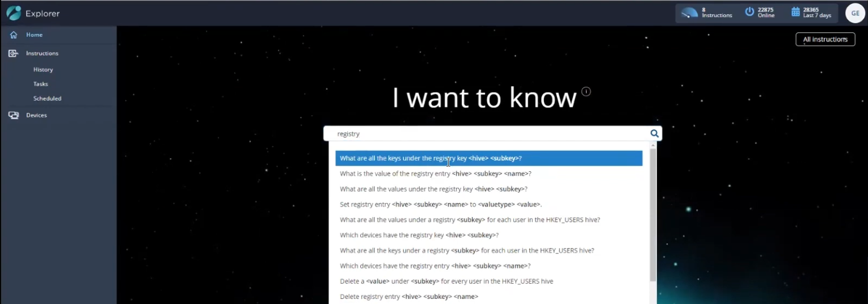Screen dimensions: 868x304
Task: Select 'Set registry entry' suggestion
Action: point(488,204)
